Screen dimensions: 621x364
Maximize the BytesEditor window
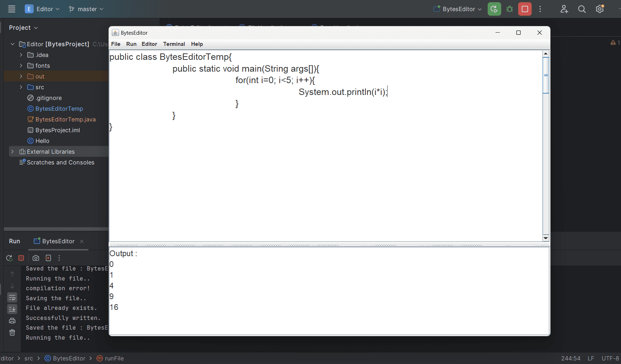[x=518, y=33]
